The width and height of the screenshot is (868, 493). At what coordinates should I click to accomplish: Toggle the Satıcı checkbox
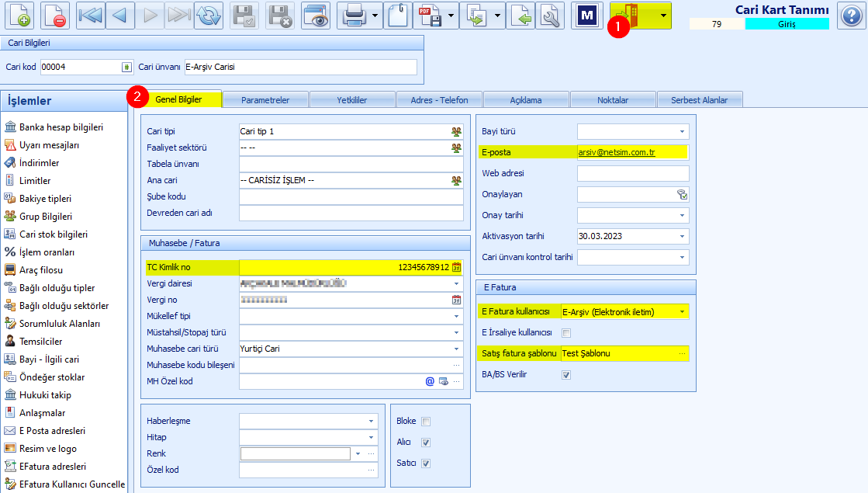click(x=426, y=463)
